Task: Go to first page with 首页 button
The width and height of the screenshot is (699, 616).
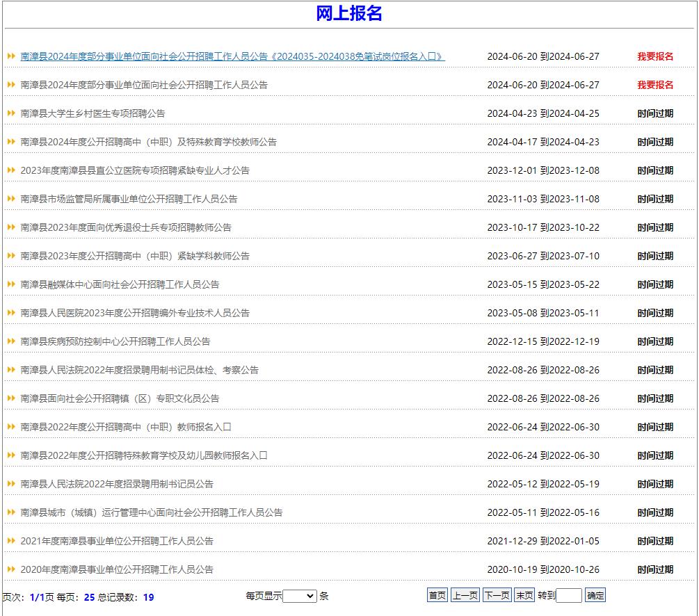Action: pos(437,596)
